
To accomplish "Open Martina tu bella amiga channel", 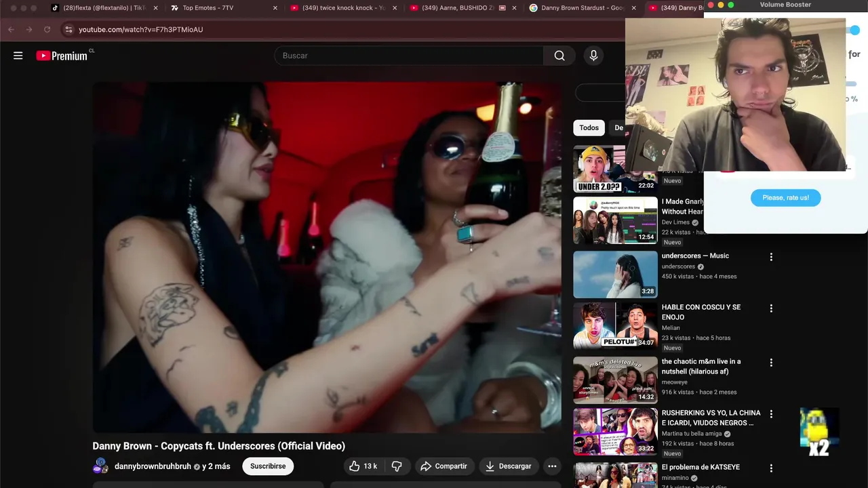I will pos(692,434).
